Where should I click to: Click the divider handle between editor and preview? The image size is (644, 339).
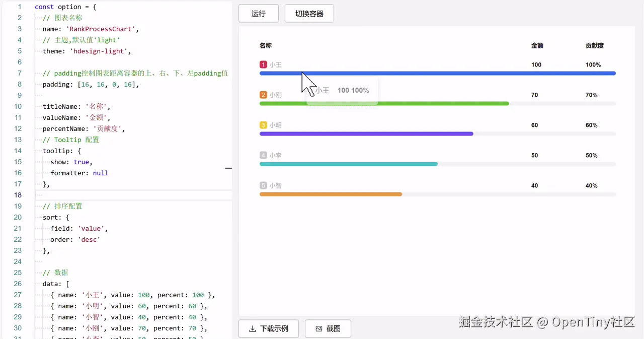[x=229, y=168]
